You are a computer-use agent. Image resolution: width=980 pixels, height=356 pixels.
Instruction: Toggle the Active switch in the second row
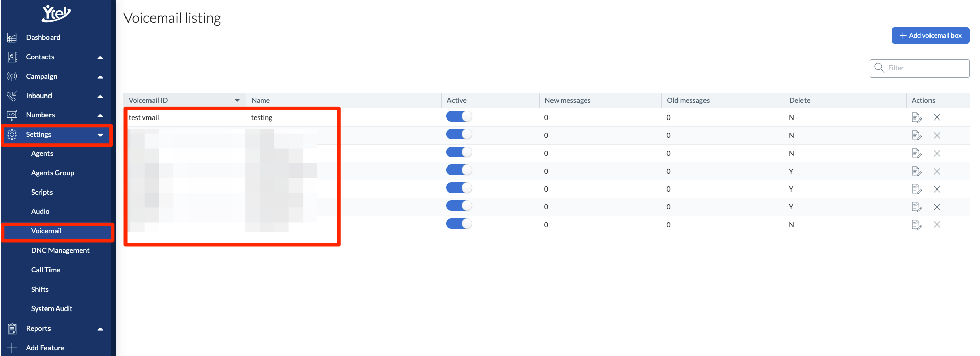coord(459,134)
